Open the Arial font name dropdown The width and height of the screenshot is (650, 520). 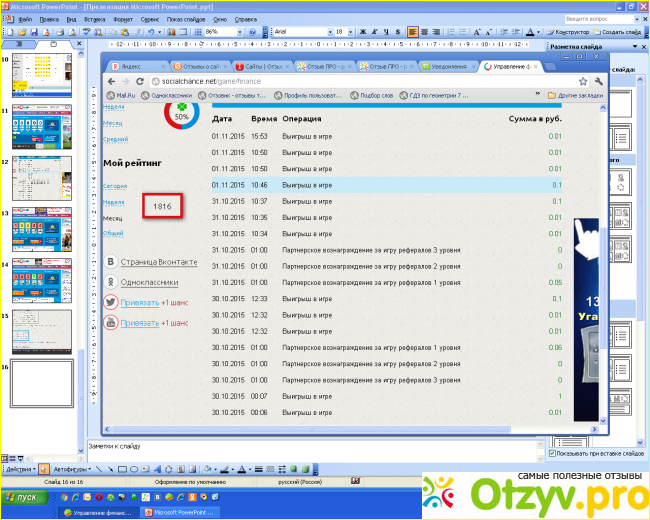[x=330, y=32]
